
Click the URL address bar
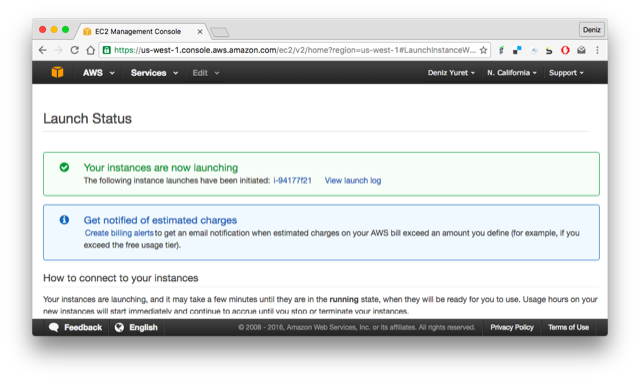294,50
